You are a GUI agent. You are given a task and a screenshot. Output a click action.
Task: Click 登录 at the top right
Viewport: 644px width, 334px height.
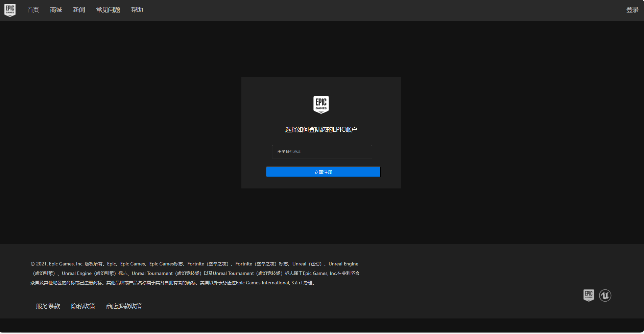pos(632,10)
